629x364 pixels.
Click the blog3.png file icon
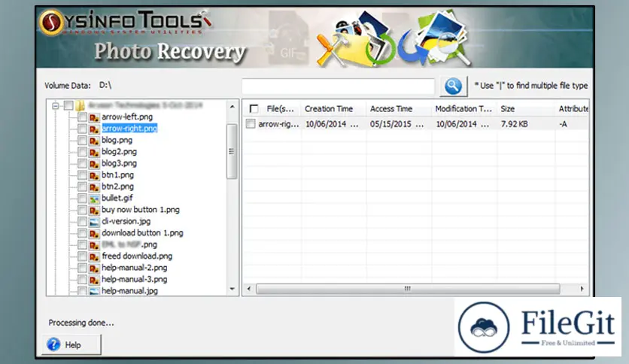pyautogui.click(x=94, y=163)
